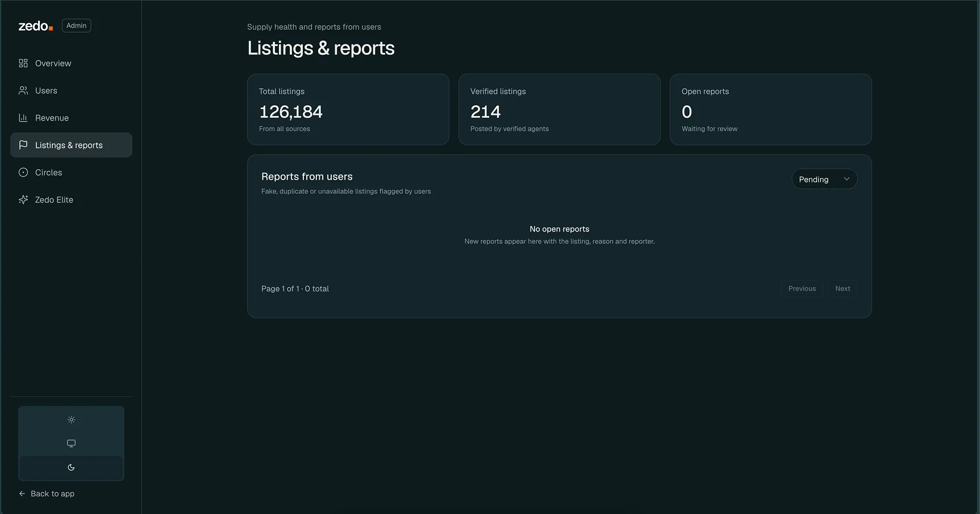
Task: Click the Users people icon
Action: pos(23,90)
